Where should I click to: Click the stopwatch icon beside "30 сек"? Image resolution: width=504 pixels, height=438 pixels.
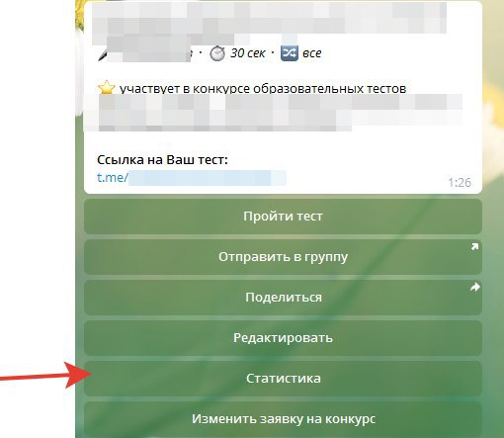point(217,53)
